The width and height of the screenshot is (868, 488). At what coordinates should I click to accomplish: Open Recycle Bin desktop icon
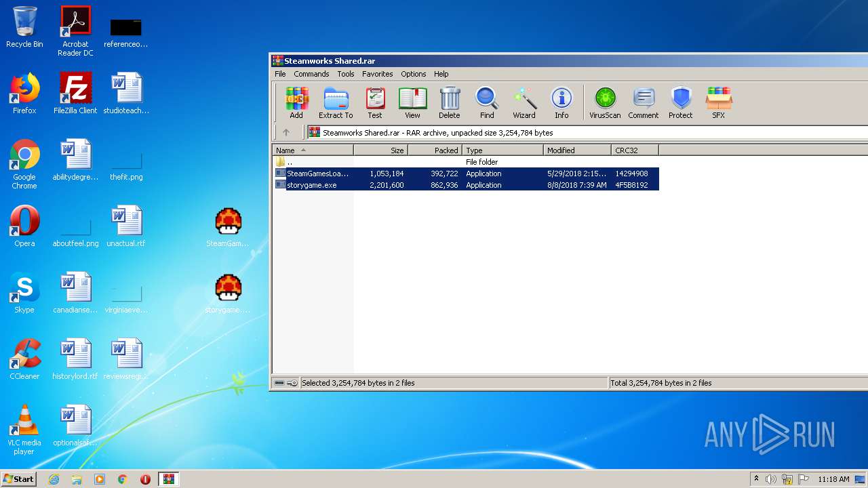click(24, 27)
